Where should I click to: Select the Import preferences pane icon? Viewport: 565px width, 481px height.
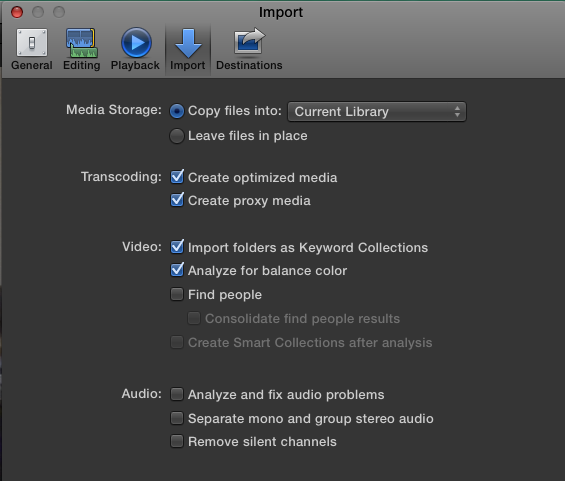[188, 43]
